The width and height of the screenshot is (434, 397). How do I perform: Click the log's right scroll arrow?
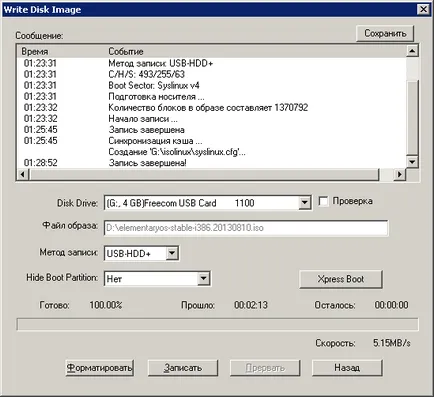(x=399, y=174)
